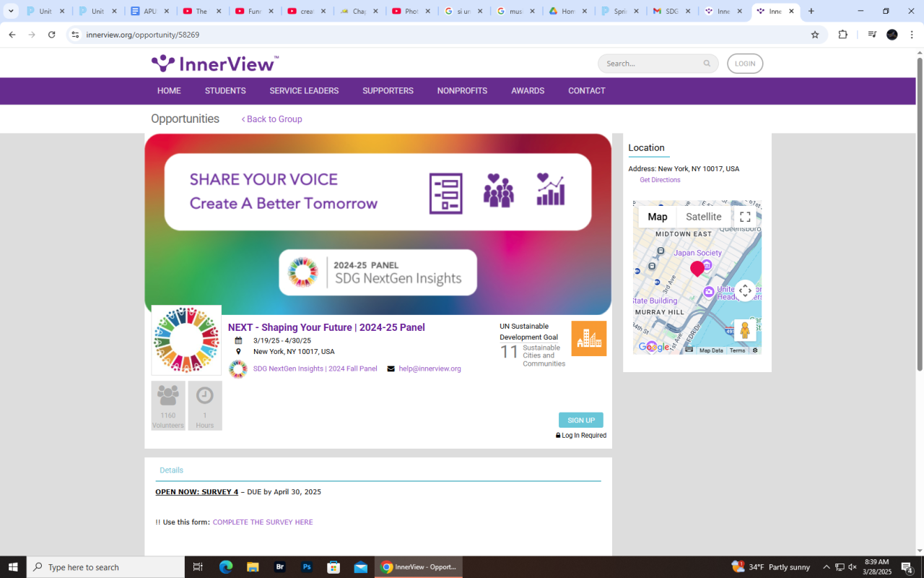Open the SERVICE LEADERS navigation item
The height and width of the screenshot is (578, 924).
click(304, 91)
